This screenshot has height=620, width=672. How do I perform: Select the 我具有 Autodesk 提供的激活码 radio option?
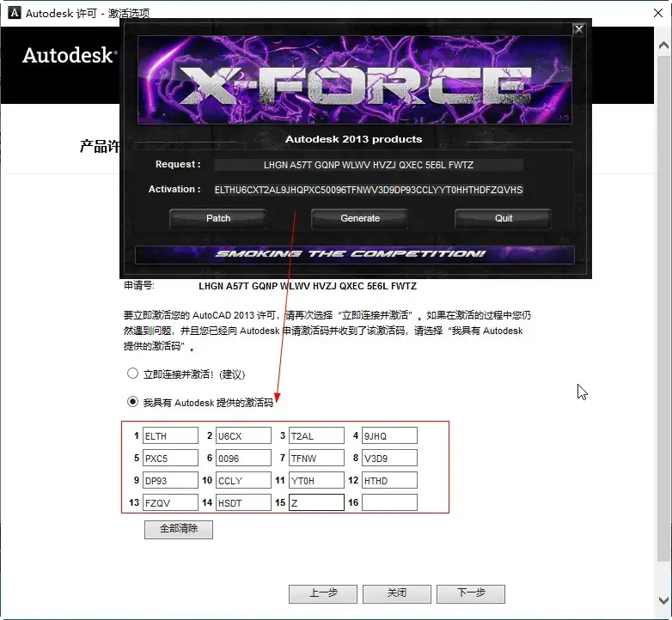click(133, 402)
